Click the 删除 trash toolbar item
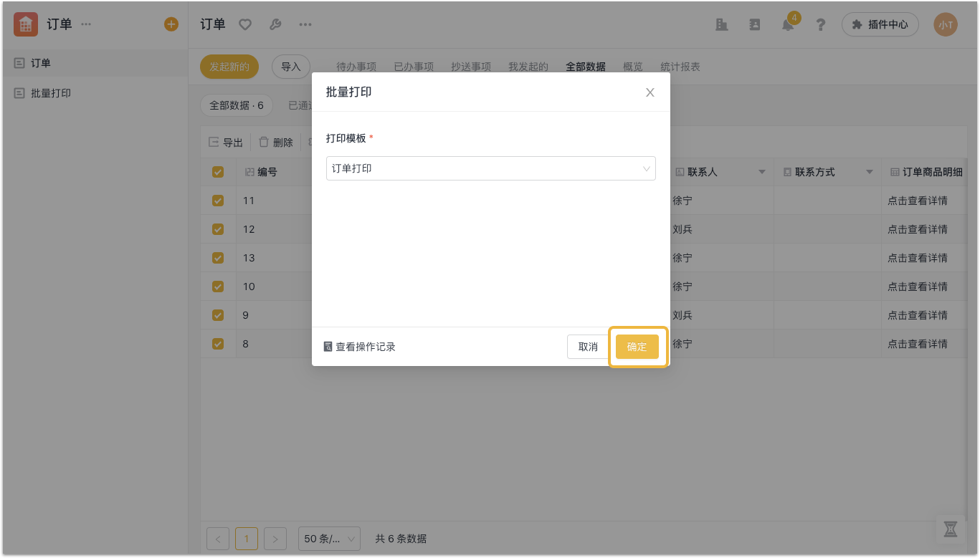Screen dimensions: 980x558 point(276,143)
